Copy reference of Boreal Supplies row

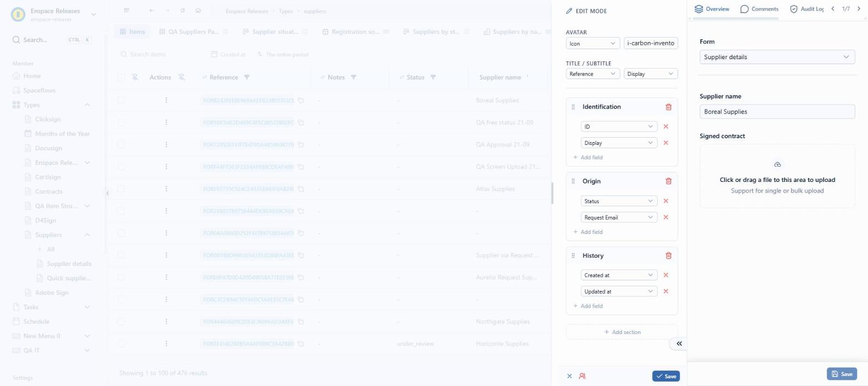point(301,101)
